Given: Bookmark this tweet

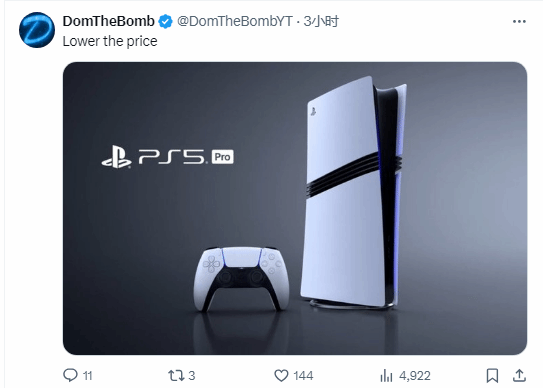Looking at the screenshot, I should [x=492, y=375].
